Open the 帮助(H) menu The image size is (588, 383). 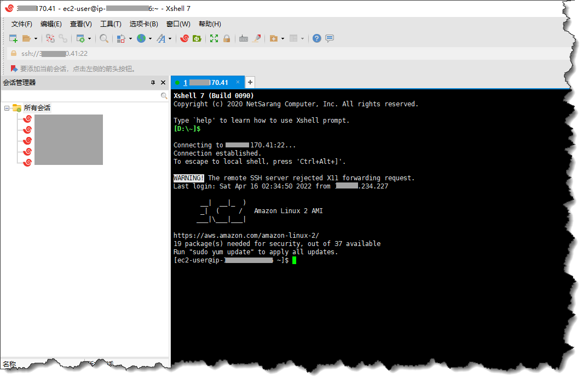(x=210, y=24)
